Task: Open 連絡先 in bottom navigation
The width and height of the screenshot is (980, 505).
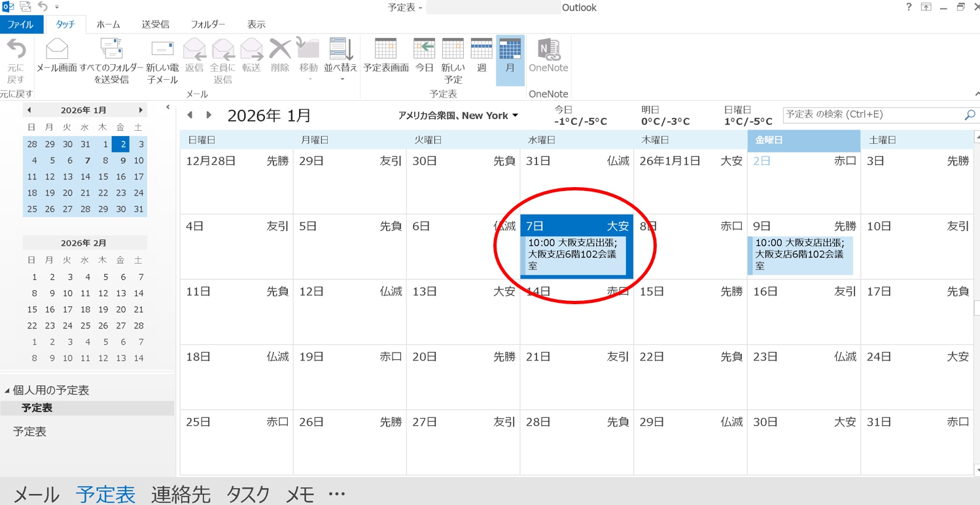Action: 181,494
